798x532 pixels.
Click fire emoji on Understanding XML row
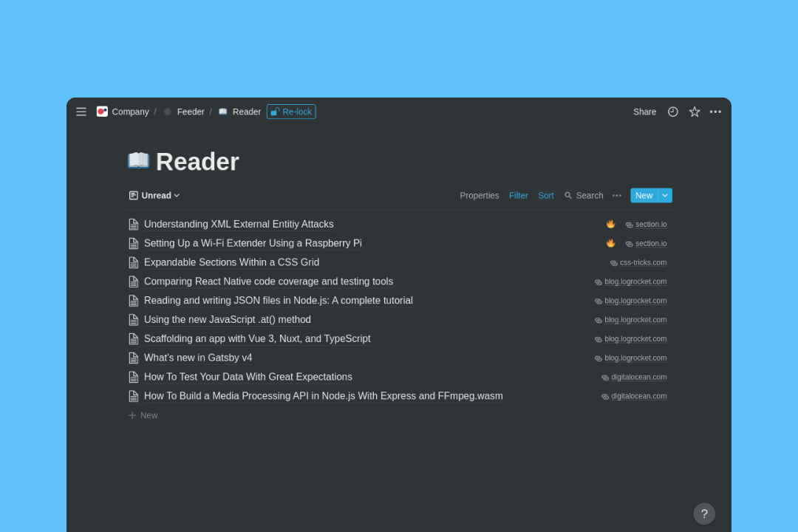pos(611,224)
